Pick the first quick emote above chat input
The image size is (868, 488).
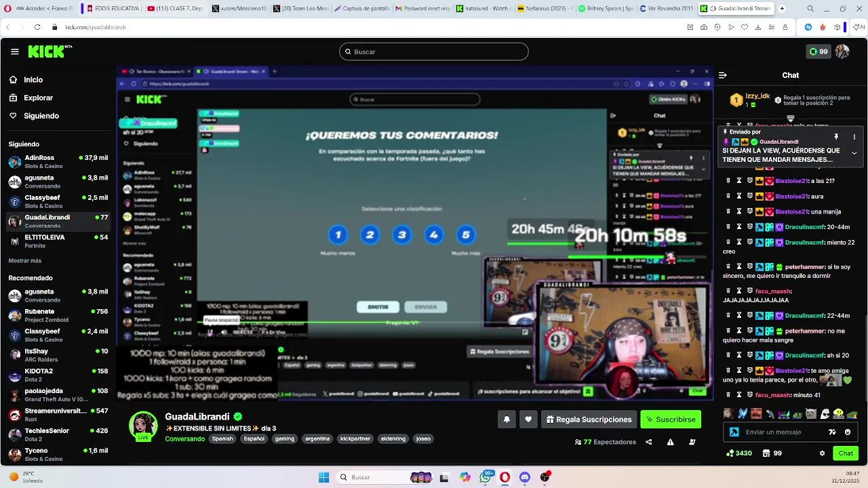(x=728, y=413)
